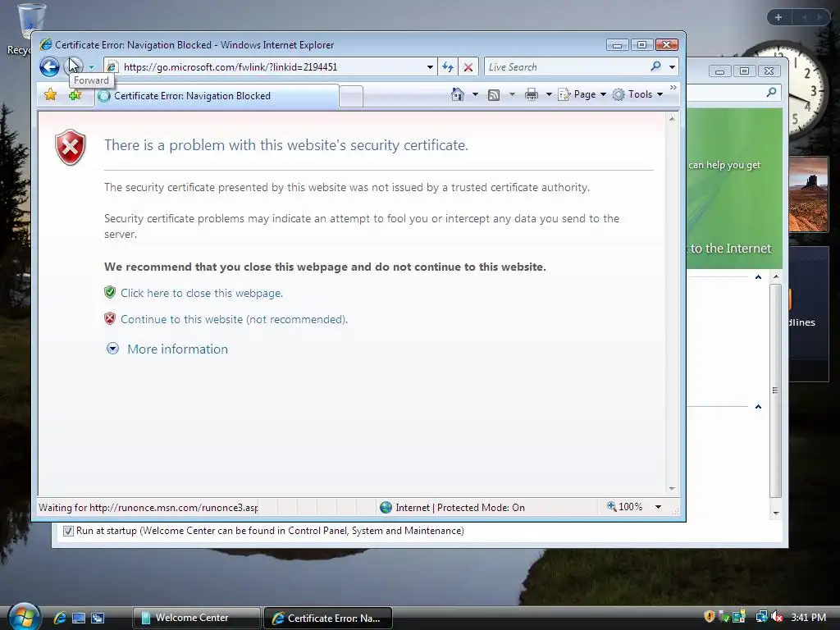Click the address bar URL field
The width and height of the screenshot is (840, 630).
tap(271, 67)
